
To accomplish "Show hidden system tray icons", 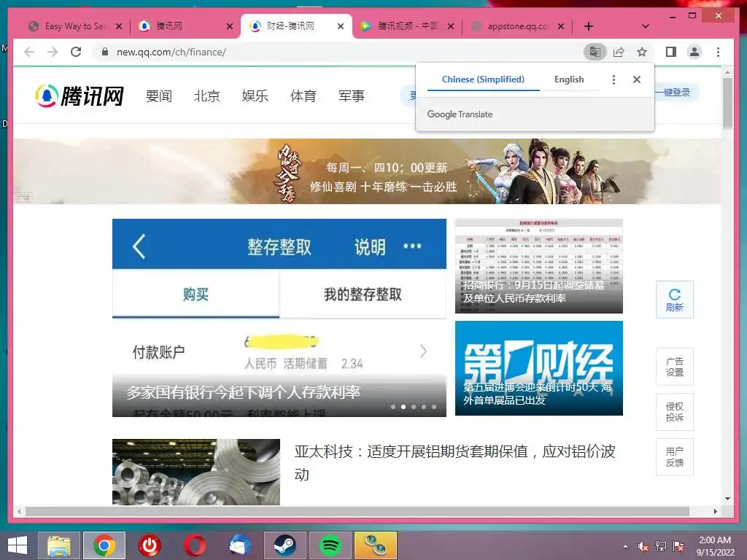I will [x=625, y=546].
